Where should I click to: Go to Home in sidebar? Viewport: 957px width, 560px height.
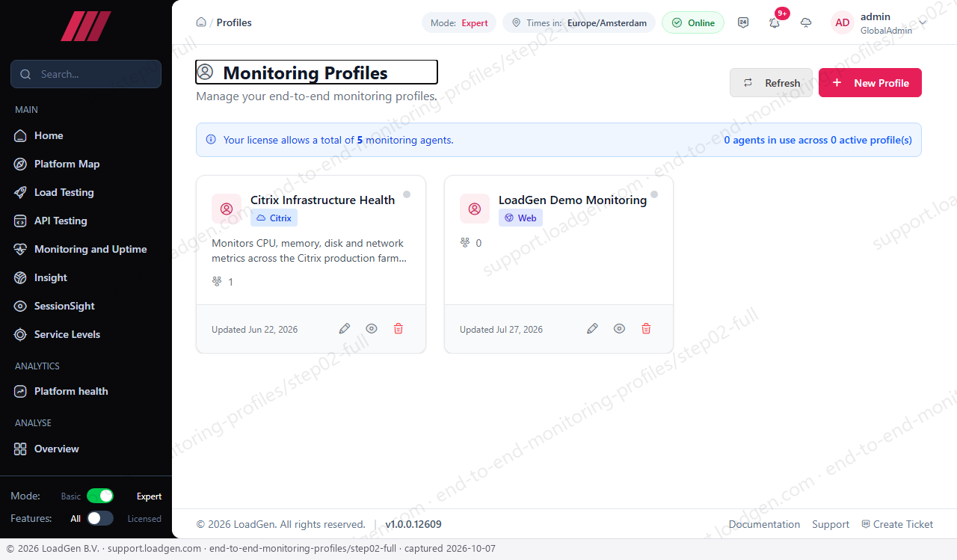86,135
